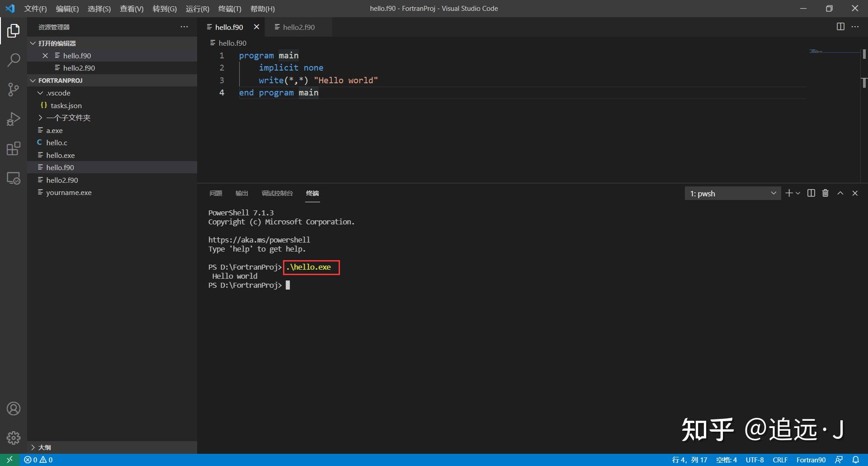Open hello.c in the file tree
The width and height of the screenshot is (868, 466).
(x=112, y=143)
